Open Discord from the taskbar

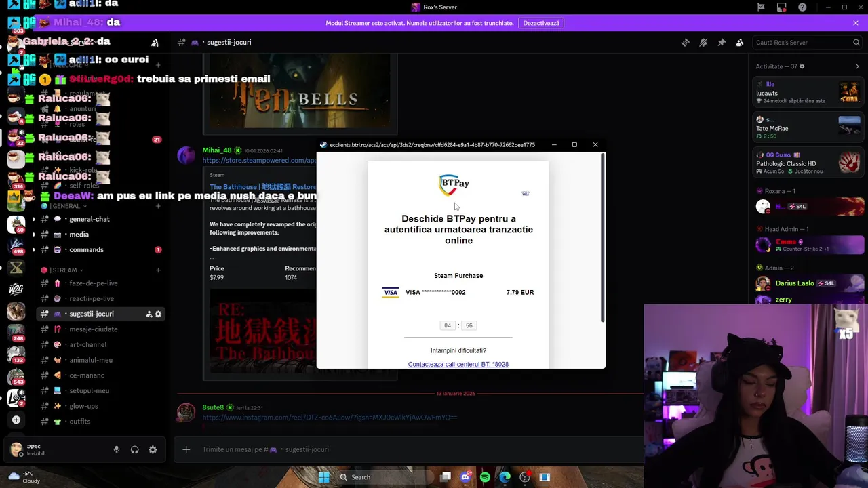coord(465,477)
